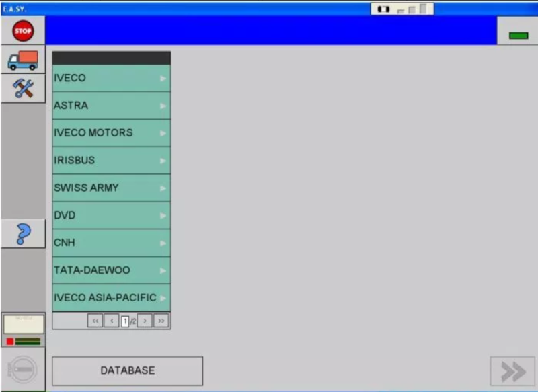Expand the arrow beside CNH
The height and width of the screenshot is (392, 538).
163,243
